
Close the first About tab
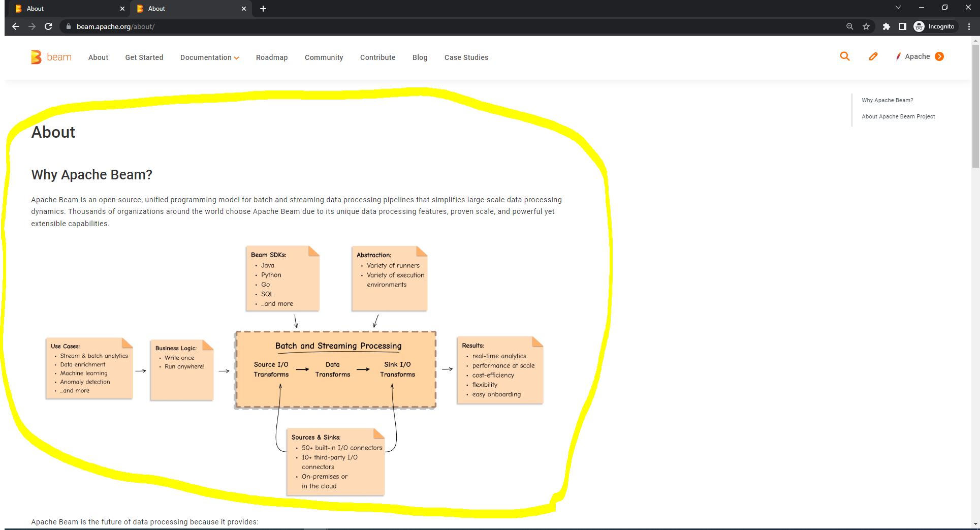[122, 9]
